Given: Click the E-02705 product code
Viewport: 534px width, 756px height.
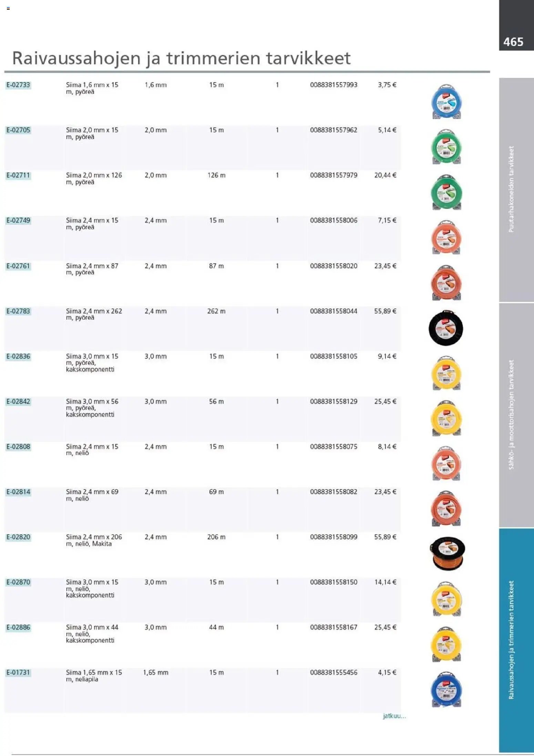Looking at the screenshot, I should click(18, 130).
